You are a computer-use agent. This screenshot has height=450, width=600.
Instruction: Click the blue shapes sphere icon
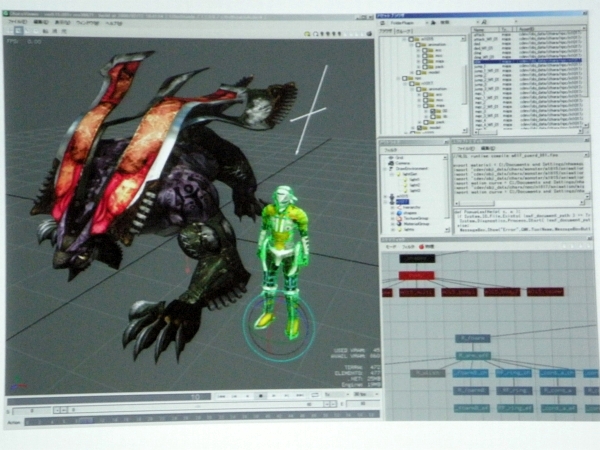[x=399, y=213]
